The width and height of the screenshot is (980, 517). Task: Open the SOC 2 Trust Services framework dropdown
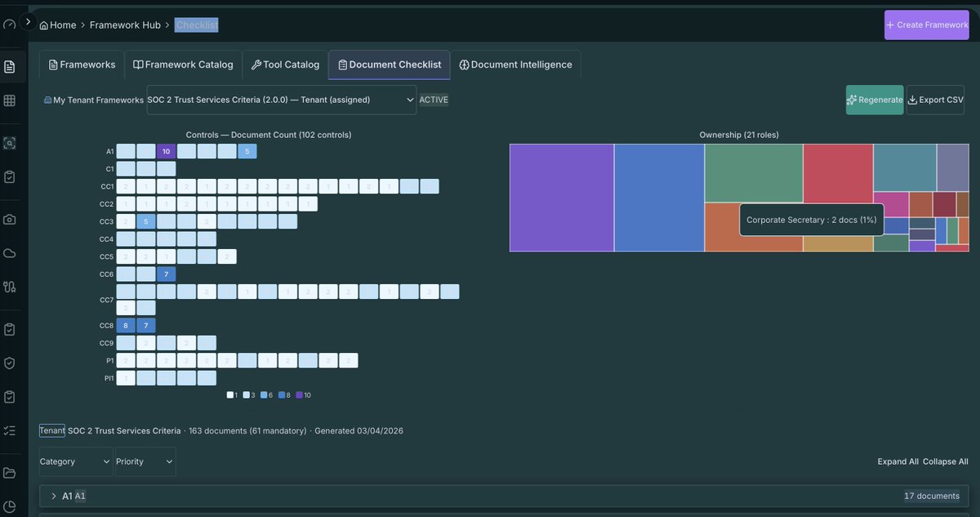(282, 100)
